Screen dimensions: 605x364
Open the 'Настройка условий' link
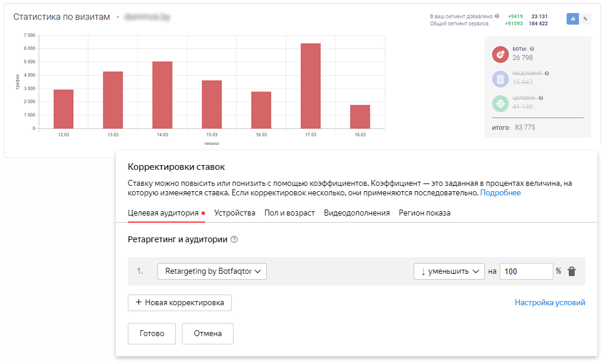550,303
